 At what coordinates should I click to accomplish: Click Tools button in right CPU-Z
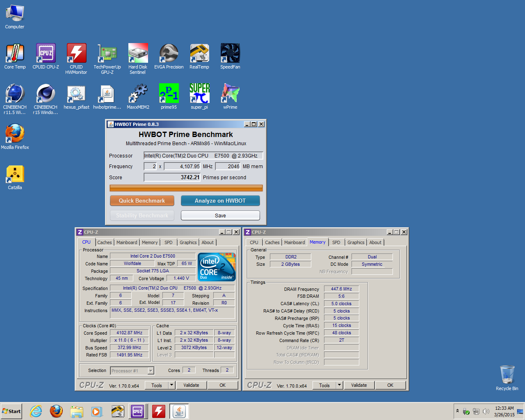pos(324,385)
